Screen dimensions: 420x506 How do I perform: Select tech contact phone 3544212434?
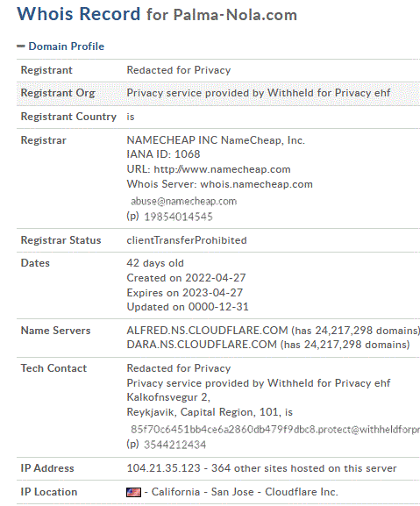tap(174, 445)
